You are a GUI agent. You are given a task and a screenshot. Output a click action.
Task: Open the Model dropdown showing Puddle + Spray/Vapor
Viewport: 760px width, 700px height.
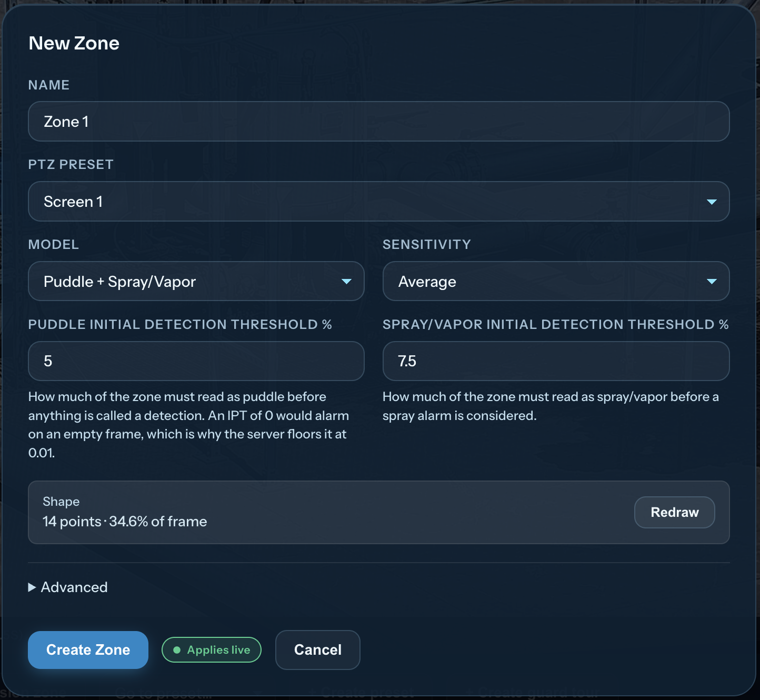tap(196, 282)
